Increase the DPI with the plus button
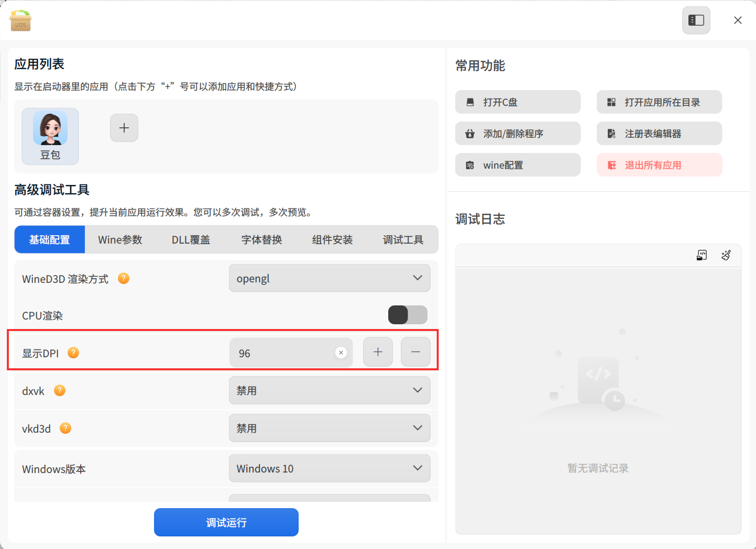The height and width of the screenshot is (549, 756). [378, 352]
